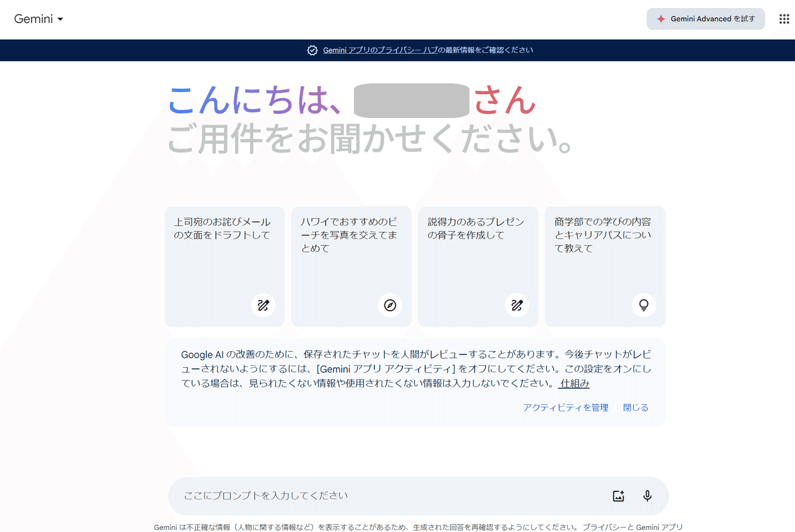Select the 上司宛のお詫びメール suggestion card
The height and width of the screenshot is (532, 795).
click(x=225, y=266)
